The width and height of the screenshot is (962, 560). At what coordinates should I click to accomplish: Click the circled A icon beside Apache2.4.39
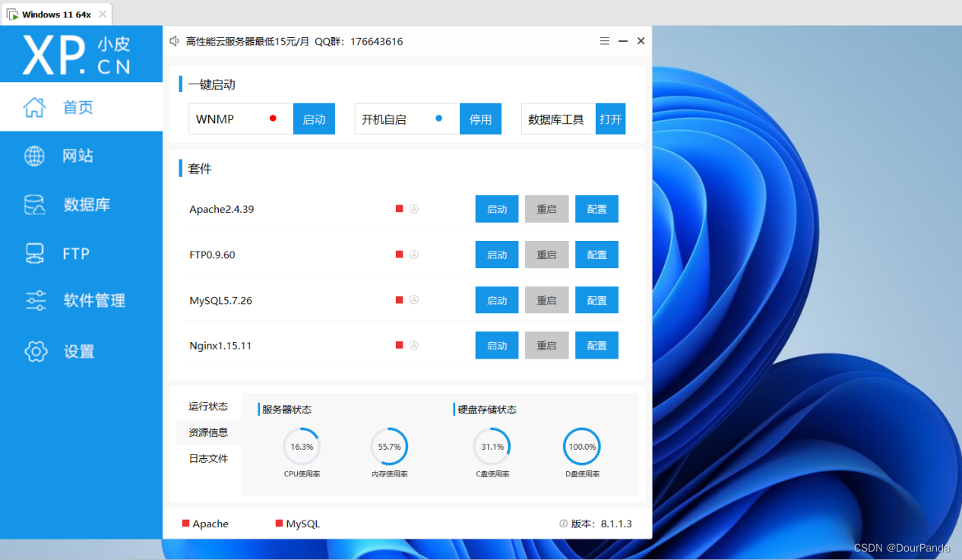click(x=414, y=209)
